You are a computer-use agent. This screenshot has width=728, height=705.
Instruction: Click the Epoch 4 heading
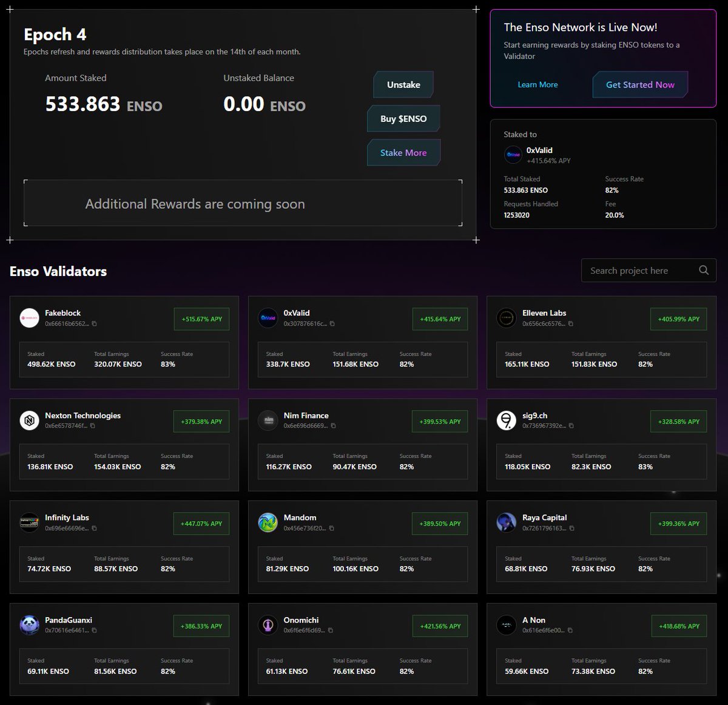pos(55,35)
